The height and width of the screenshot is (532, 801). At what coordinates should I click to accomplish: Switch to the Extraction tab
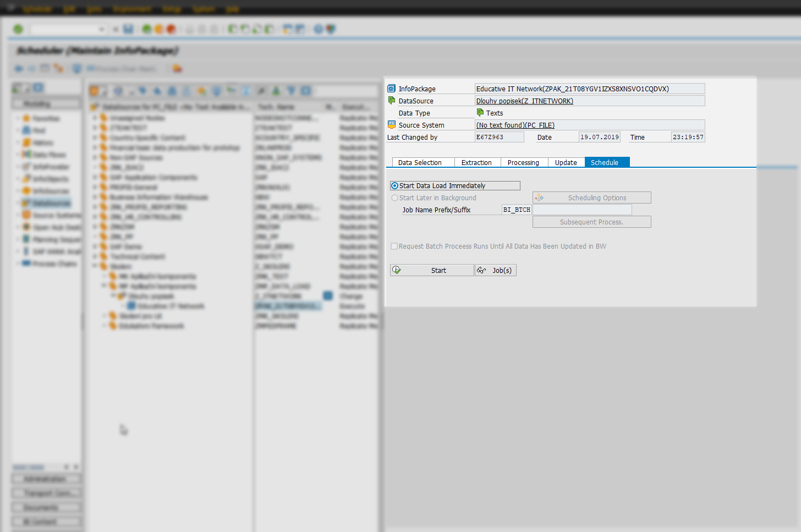tap(477, 162)
